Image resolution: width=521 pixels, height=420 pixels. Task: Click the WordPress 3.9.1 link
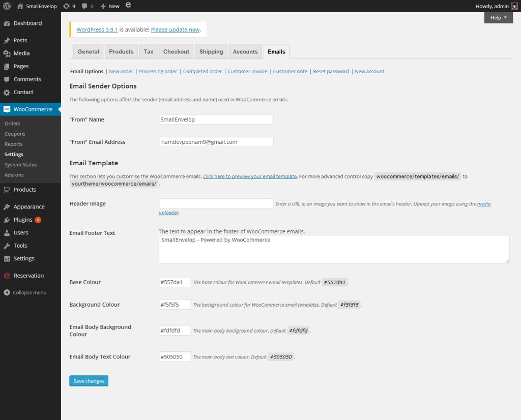(97, 29)
